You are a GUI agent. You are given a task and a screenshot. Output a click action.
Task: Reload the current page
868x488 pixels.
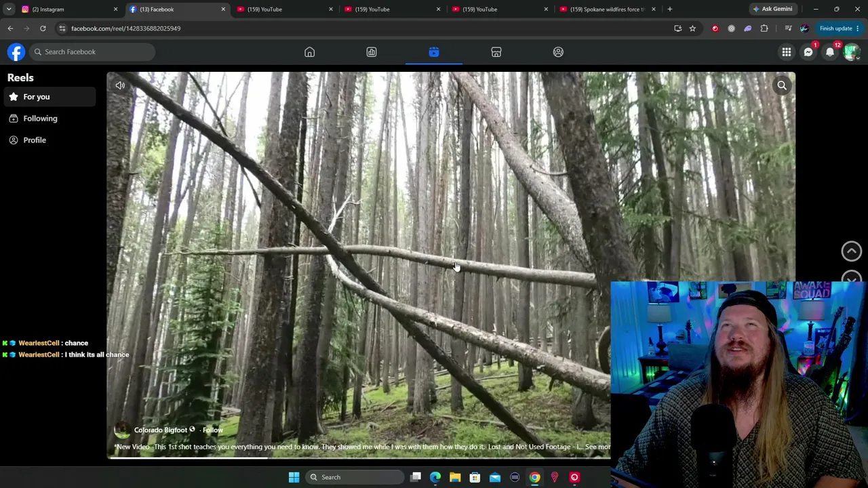coord(43,28)
